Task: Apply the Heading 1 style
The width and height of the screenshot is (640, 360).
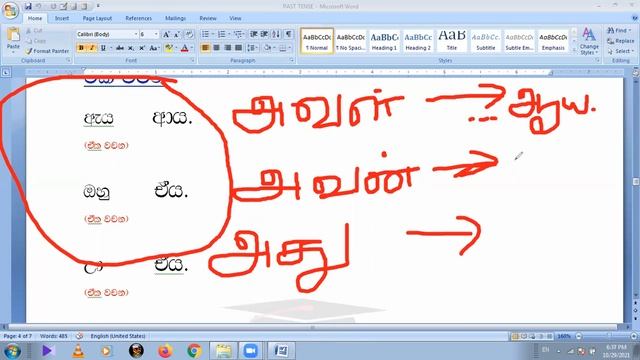Action: coord(384,40)
